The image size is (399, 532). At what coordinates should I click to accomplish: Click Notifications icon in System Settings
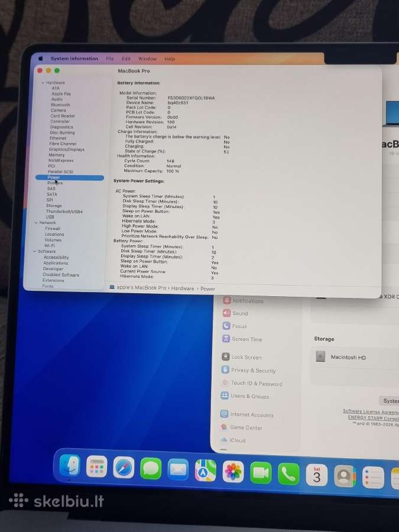pos(226,300)
